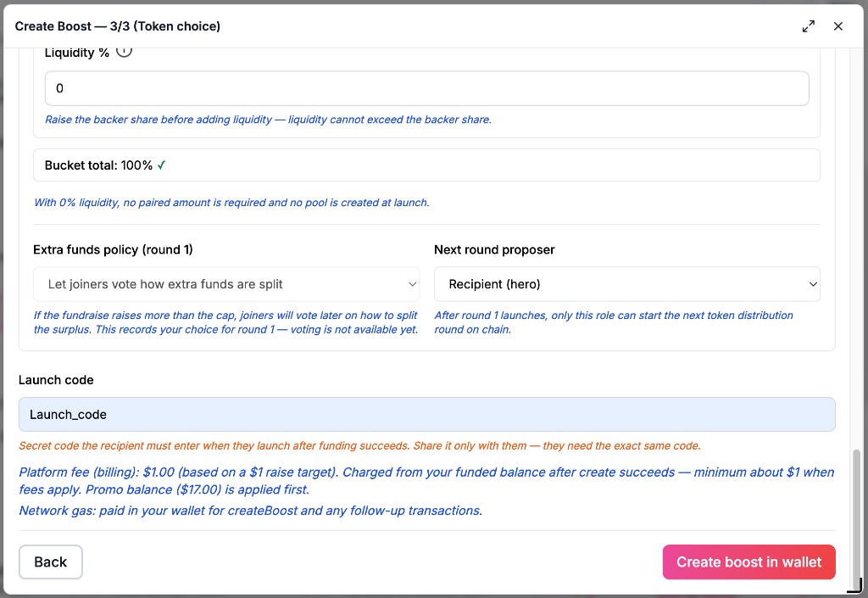Viewport: 868px width, 598px height.
Task: Click the 'If the fundraise raises more' hint text
Action: (225, 322)
